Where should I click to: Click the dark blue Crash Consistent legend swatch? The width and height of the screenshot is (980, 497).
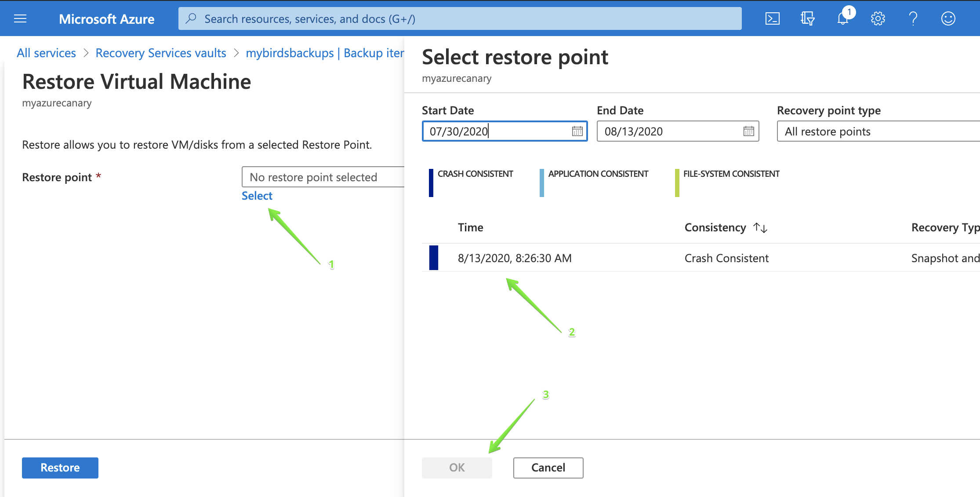coord(431,183)
